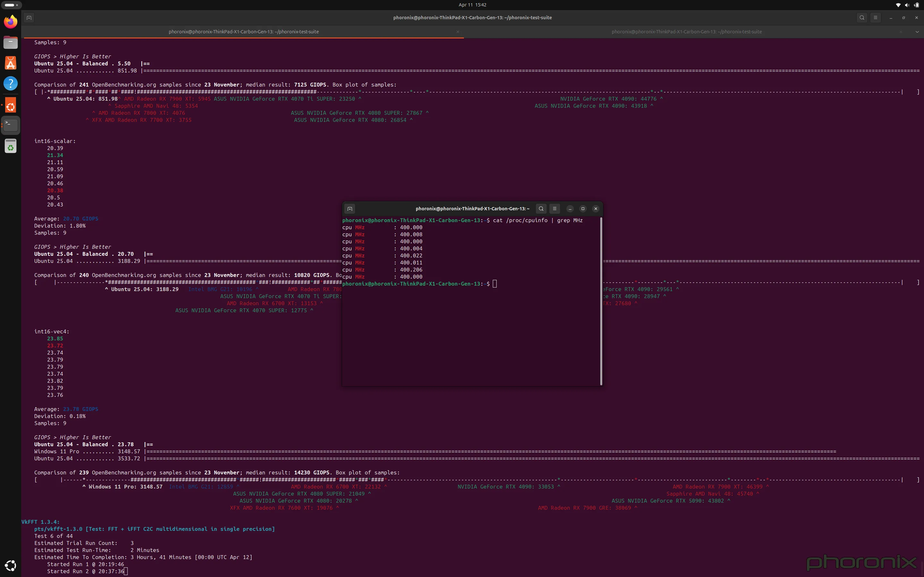Viewport: 924px width, 577px height.
Task: Open the Trash from the dock
Action: (x=10, y=146)
